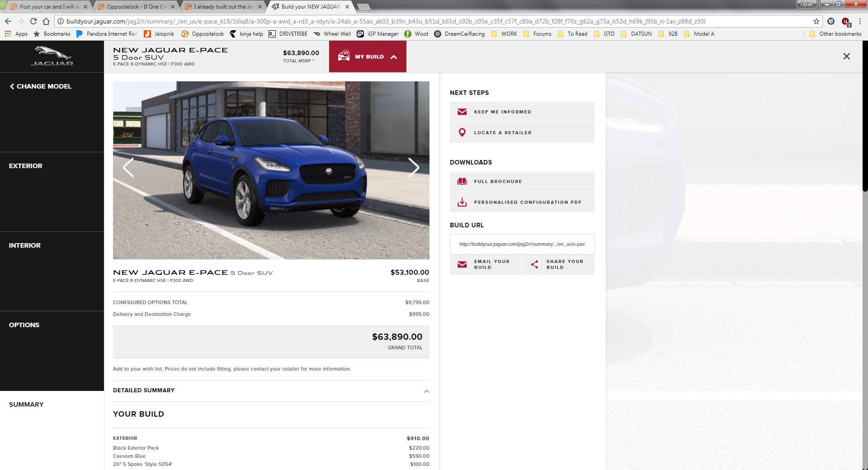868x470 pixels.
Task: Download the Full Brochure
Action: click(522, 181)
